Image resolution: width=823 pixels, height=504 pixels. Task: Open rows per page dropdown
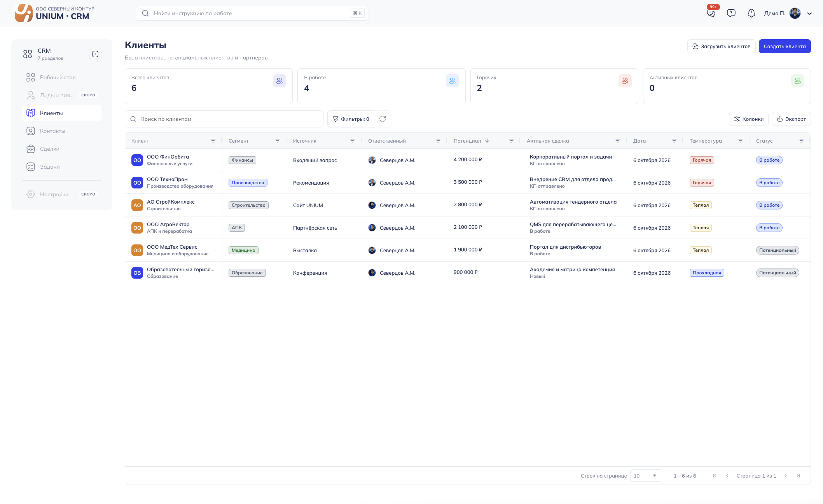pos(645,476)
